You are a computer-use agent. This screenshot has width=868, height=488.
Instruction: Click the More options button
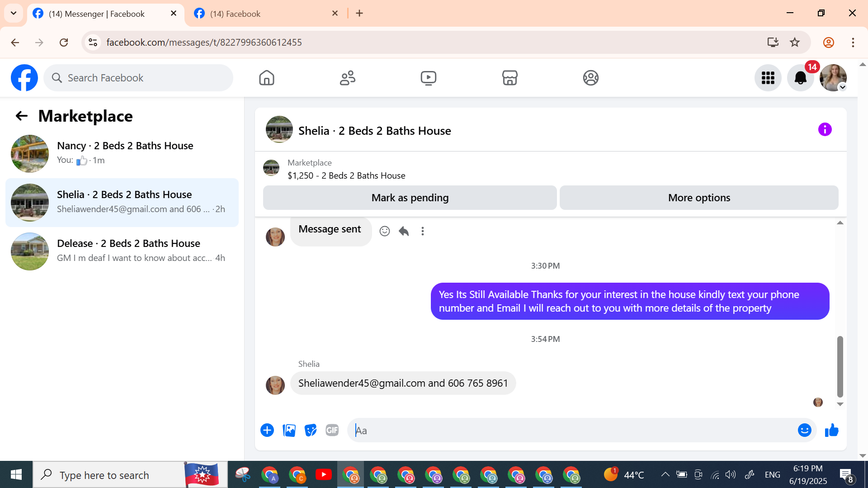[x=699, y=198]
